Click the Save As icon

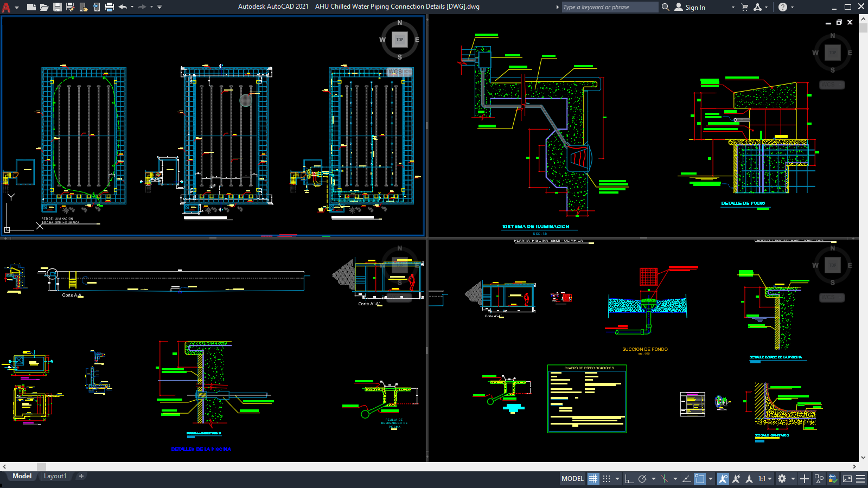click(71, 7)
